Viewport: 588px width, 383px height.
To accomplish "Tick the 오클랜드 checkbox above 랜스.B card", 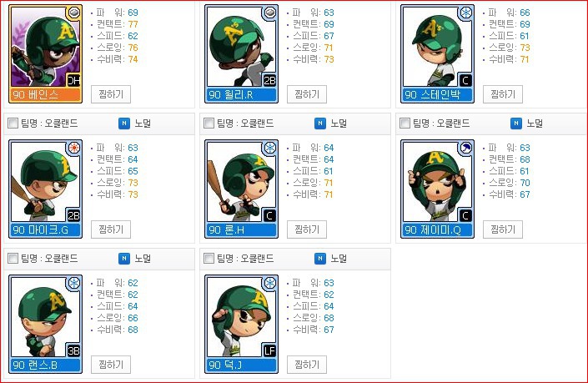I will pyautogui.click(x=13, y=258).
